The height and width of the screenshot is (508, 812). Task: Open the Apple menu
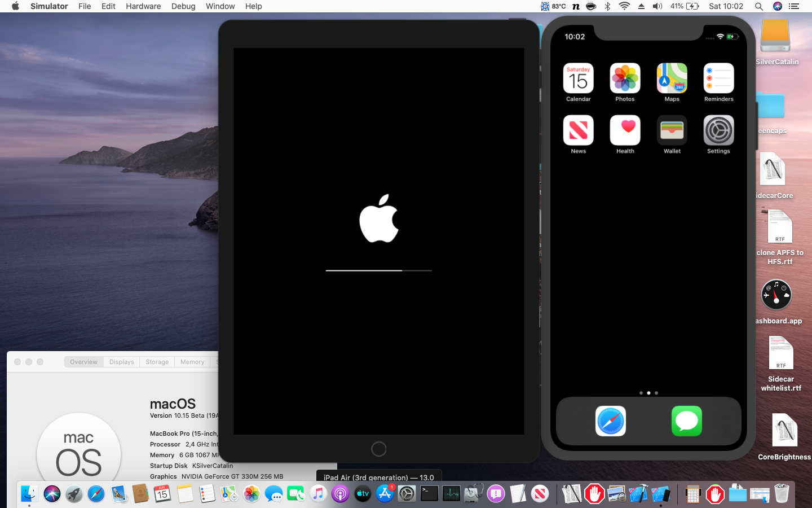pyautogui.click(x=15, y=6)
